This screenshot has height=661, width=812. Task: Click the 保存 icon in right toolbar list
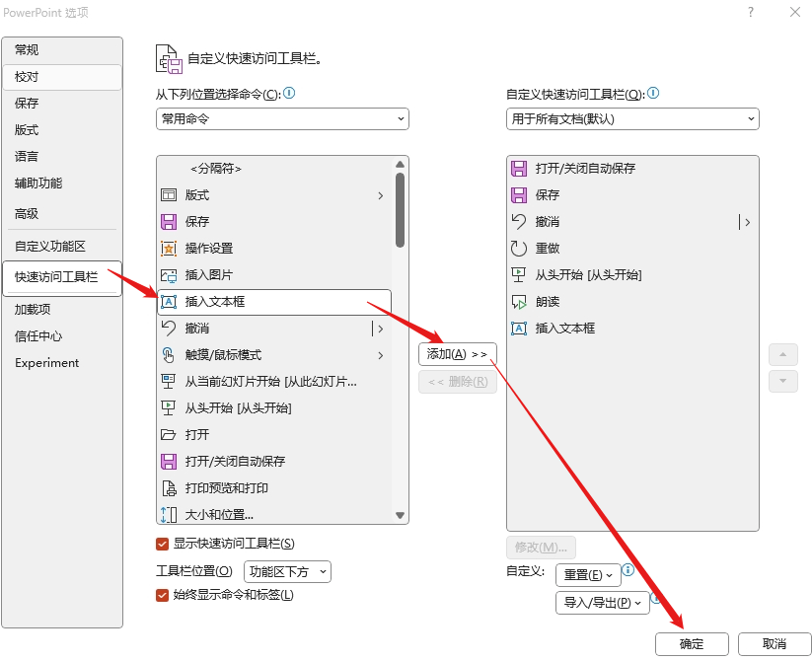pos(519,195)
